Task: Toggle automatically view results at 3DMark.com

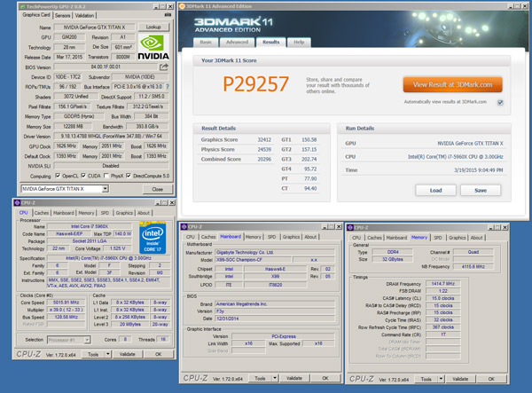Action: tap(500, 103)
